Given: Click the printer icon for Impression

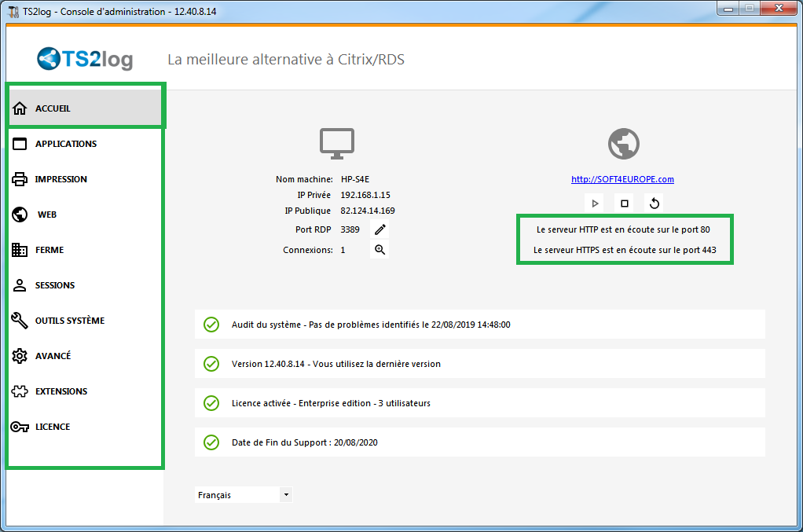Looking at the screenshot, I should [x=20, y=179].
